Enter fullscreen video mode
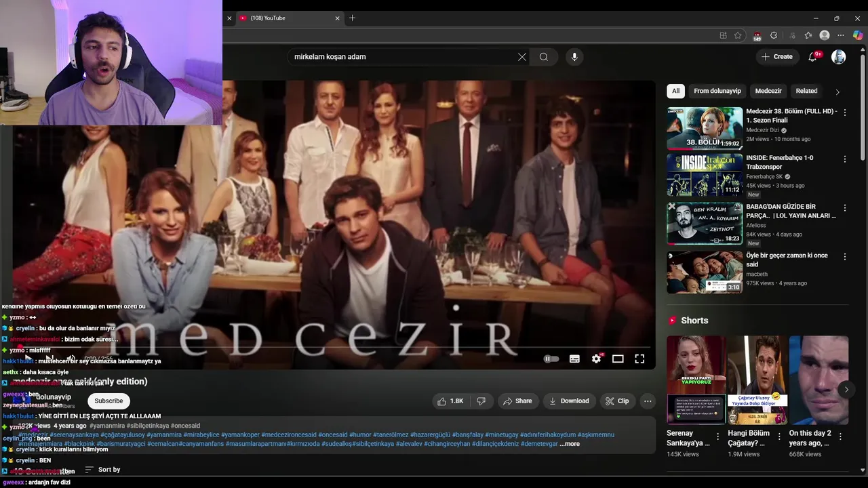Viewport: 868px width, 488px height. 639,359
